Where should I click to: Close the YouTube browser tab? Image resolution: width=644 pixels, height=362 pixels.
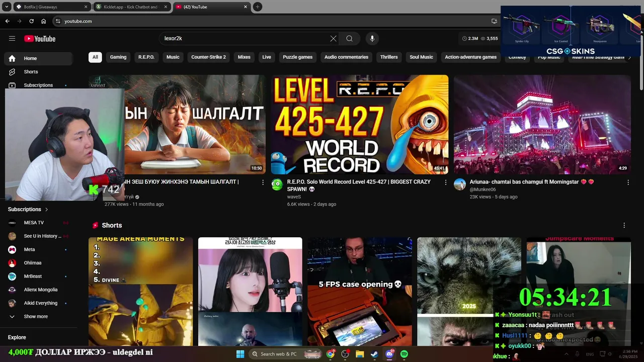click(x=246, y=7)
